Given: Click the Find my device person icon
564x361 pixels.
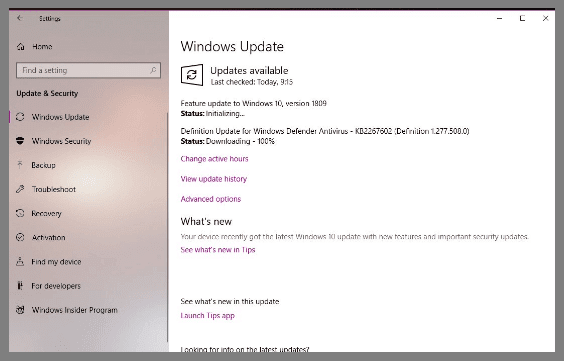Looking at the screenshot, I should click(x=20, y=261).
